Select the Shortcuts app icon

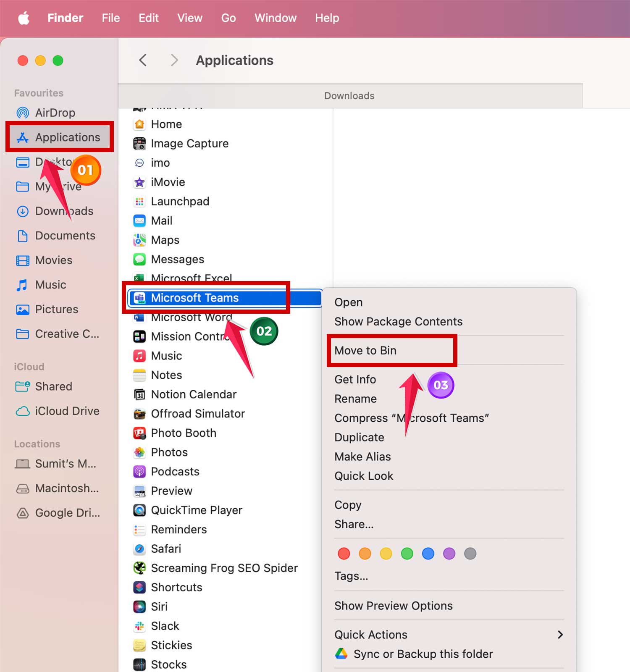(139, 588)
